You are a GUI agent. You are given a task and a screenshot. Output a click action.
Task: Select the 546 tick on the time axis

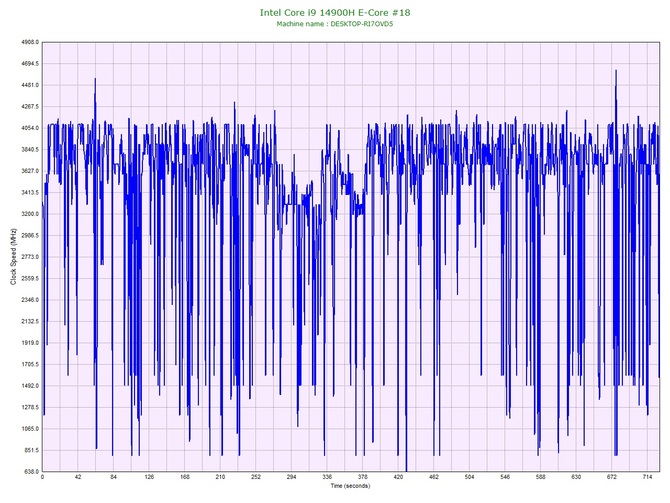[505, 477]
